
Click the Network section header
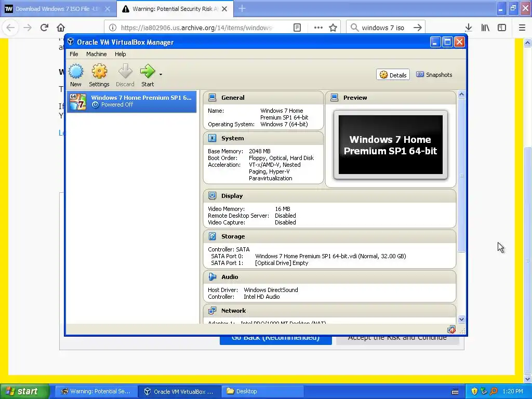329,311
